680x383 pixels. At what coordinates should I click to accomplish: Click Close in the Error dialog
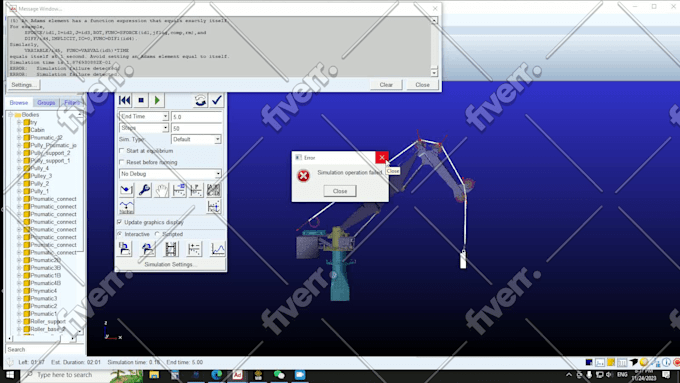[340, 191]
